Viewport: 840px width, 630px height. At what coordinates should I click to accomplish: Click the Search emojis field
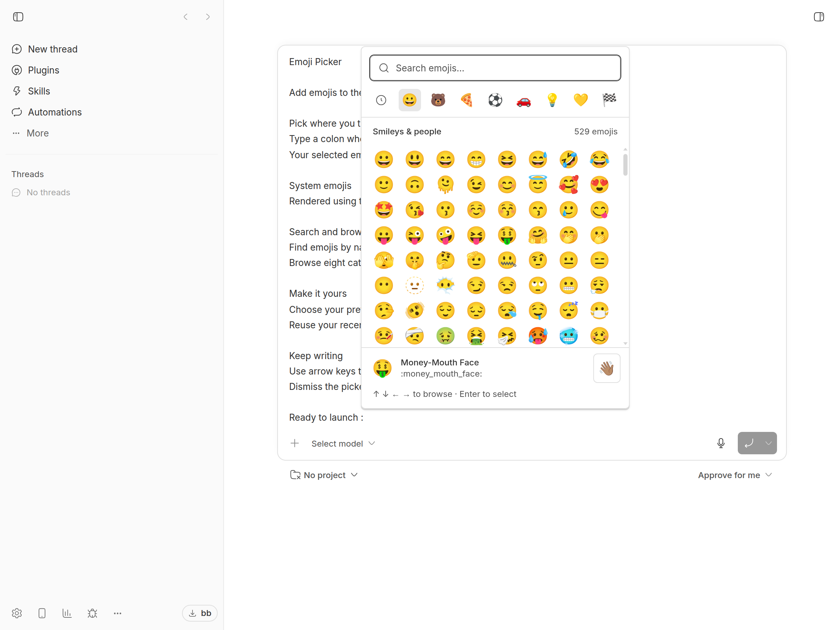495,68
